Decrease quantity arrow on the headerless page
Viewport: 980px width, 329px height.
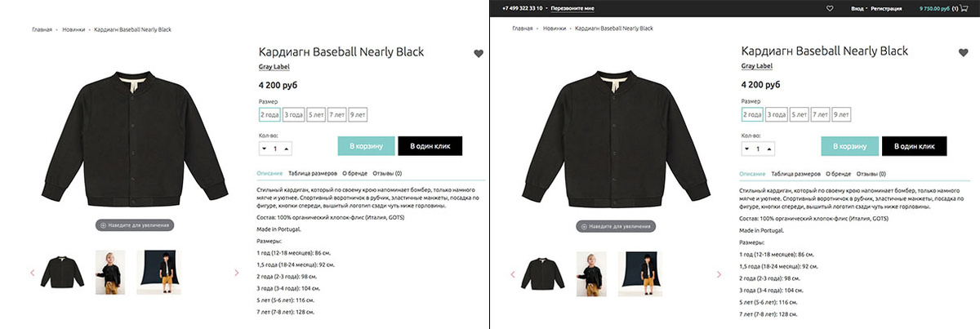[x=265, y=149]
